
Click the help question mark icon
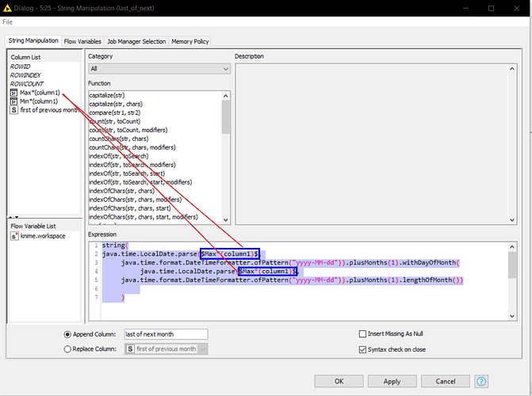pyautogui.click(x=481, y=381)
